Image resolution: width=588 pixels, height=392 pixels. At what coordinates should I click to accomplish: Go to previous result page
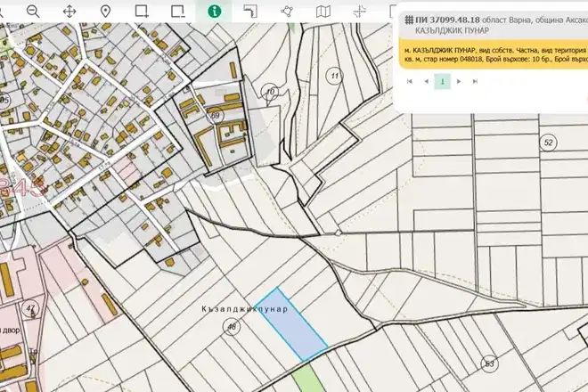tap(426, 81)
